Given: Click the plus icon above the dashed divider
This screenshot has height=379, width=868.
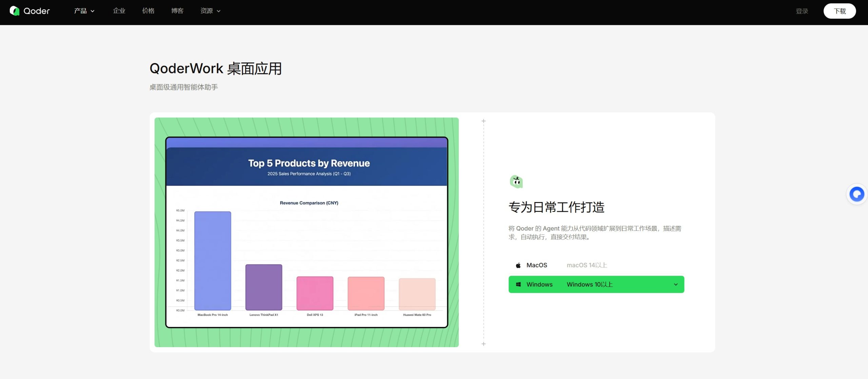Looking at the screenshot, I should pos(484,121).
